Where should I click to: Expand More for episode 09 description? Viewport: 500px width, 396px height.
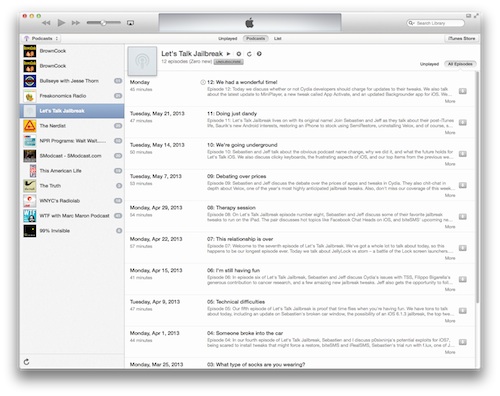pyautogui.click(x=450, y=195)
